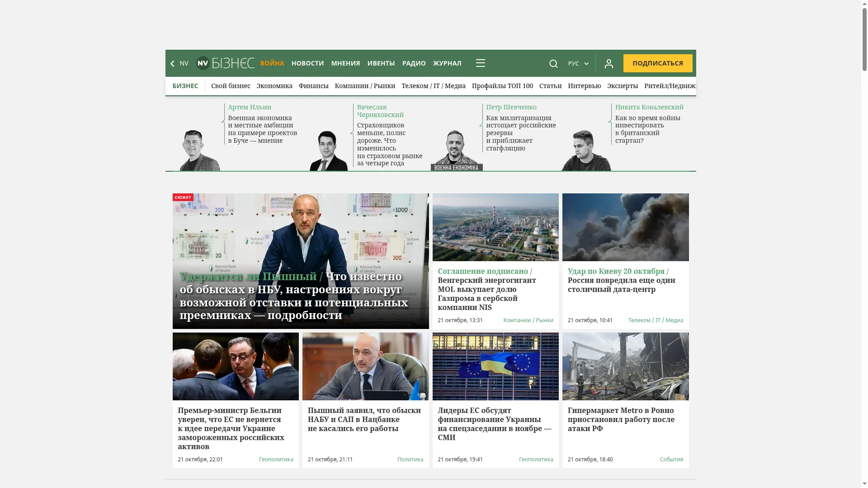
Task: Open the ЖУРНАЛ menu item
Action: pos(447,63)
